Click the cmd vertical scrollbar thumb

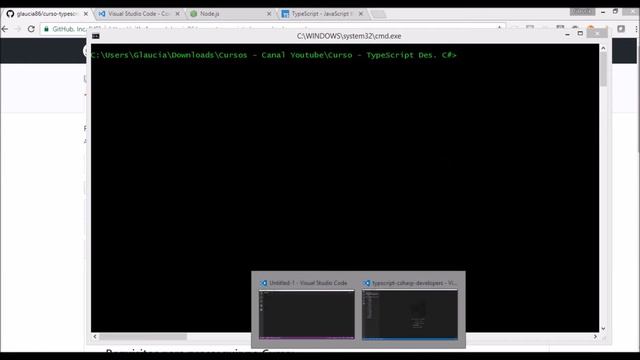click(603, 69)
